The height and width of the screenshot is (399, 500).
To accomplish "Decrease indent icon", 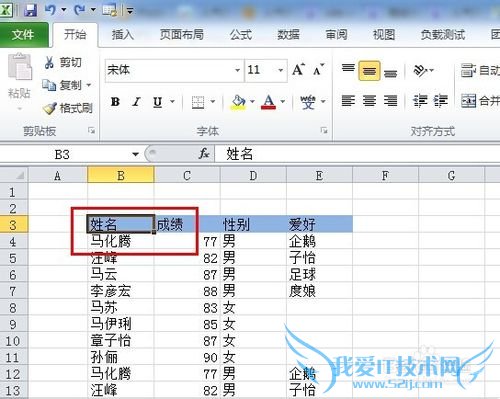I will pos(420,100).
